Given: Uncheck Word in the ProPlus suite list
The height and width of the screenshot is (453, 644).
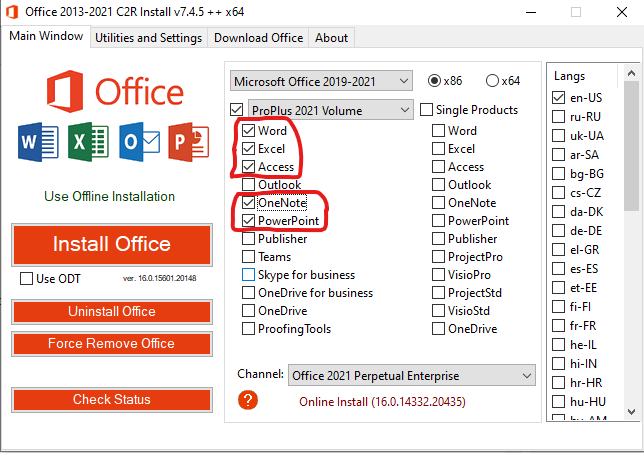Looking at the screenshot, I should [x=248, y=131].
